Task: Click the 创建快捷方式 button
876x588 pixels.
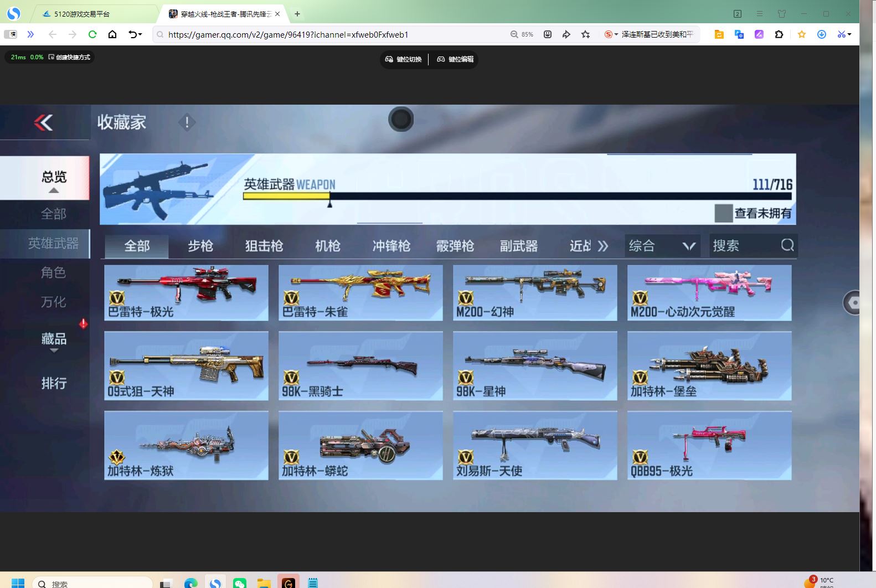Action: click(x=69, y=57)
